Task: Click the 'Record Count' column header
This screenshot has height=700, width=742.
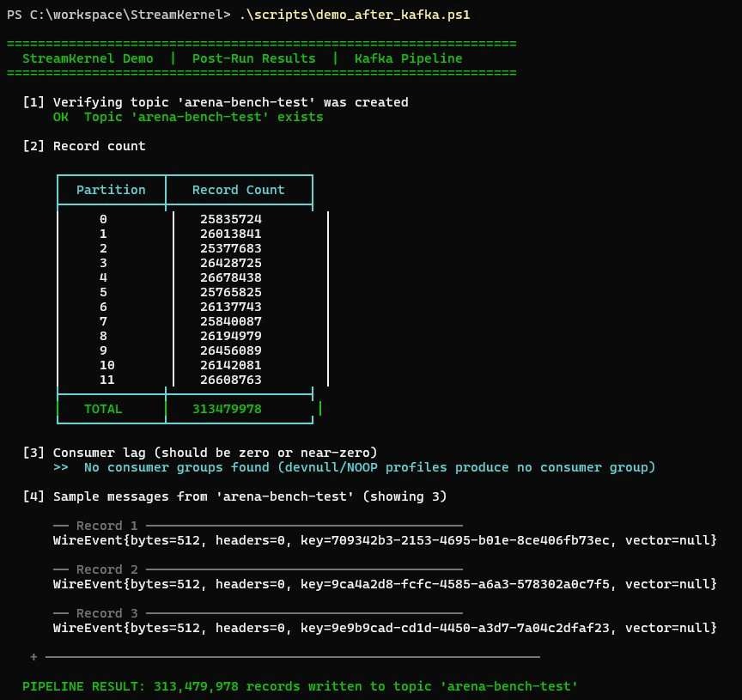Action: [239, 190]
